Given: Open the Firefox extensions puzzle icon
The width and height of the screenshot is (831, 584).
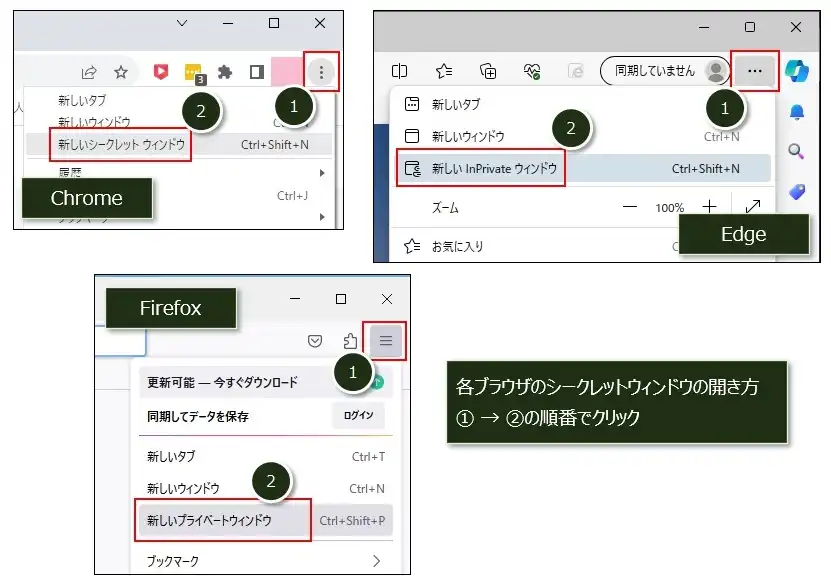Looking at the screenshot, I should 350,341.
